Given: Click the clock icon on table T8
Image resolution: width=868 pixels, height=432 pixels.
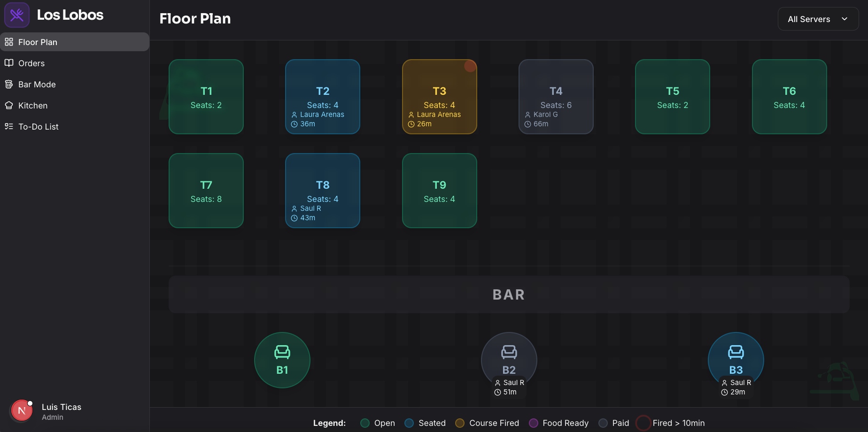Looking at the screenshot, I should pyautogui.click(x=294, y=217).
